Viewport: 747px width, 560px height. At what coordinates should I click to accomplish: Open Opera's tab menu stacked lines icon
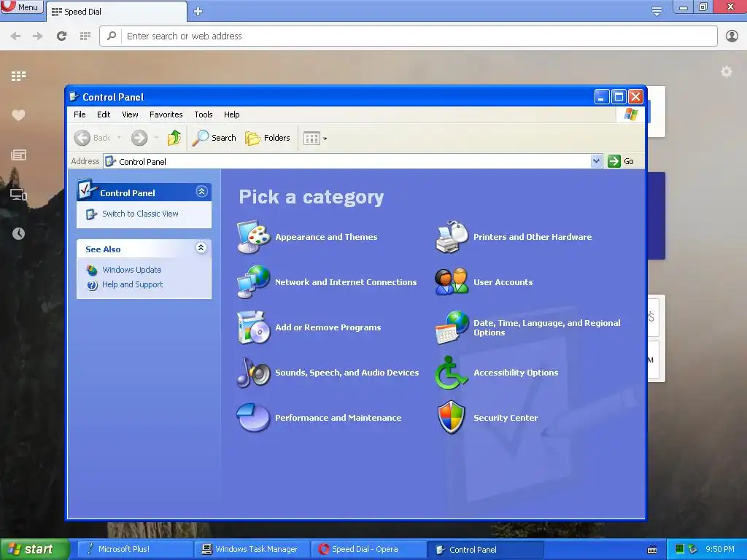[x=657, y=12]
